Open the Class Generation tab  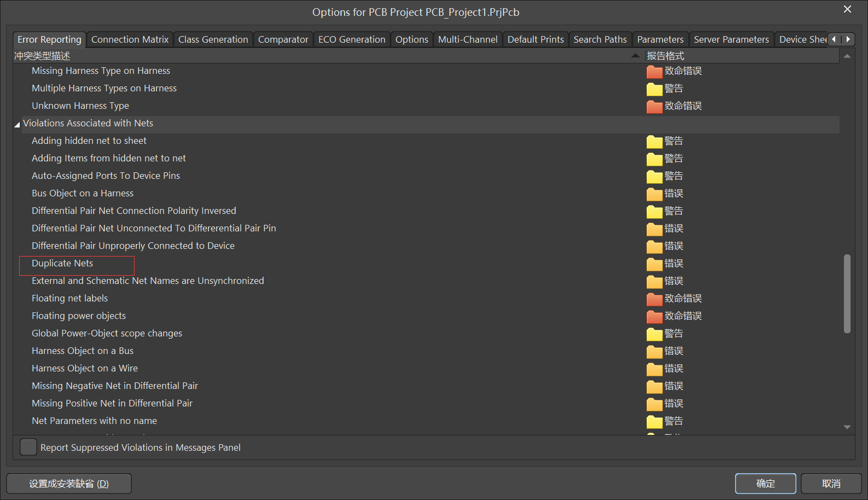213,39
